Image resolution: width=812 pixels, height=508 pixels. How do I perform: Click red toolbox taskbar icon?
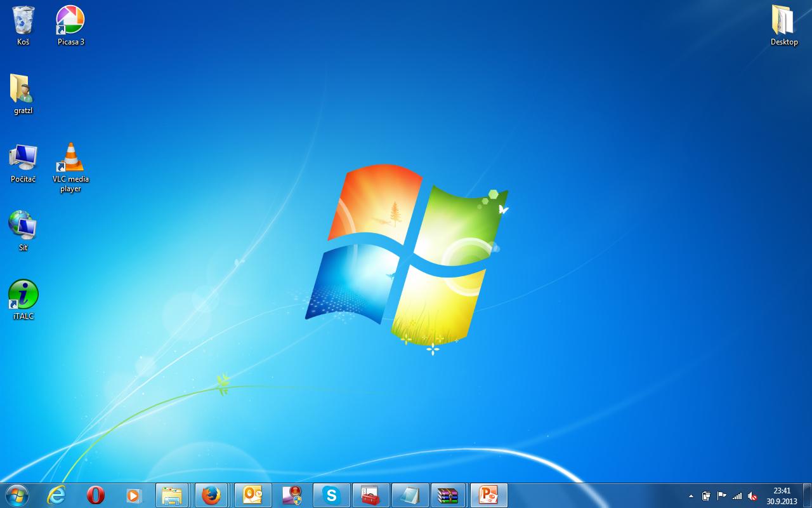370,495
